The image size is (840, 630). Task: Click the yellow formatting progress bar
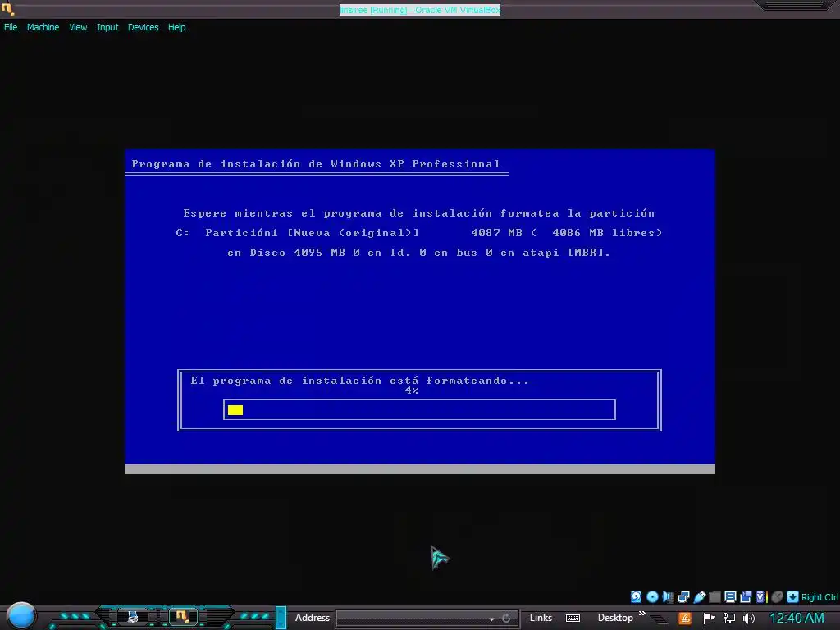pos(235,410)
